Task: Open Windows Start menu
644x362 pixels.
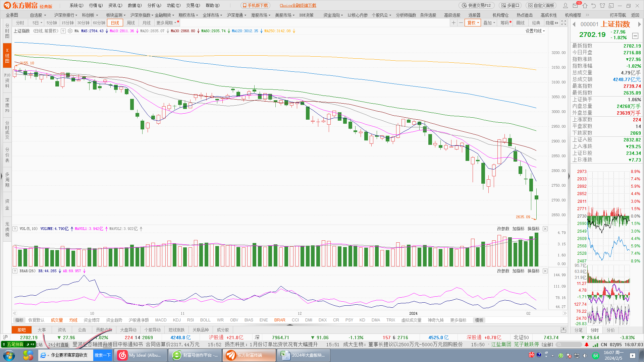Action: tap(9, 355)
